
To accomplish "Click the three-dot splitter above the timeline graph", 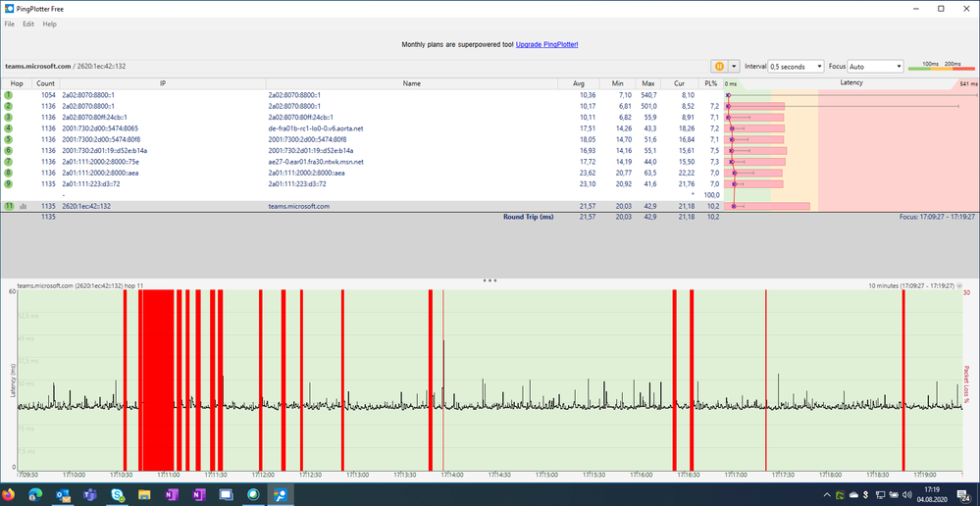I will 490,280.
